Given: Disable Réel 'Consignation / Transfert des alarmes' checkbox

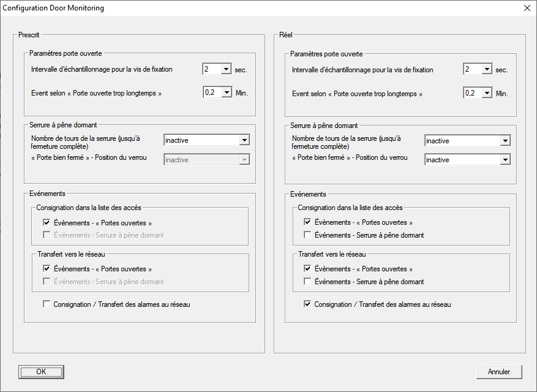Looking at the screenshot, I should (308, 304).
